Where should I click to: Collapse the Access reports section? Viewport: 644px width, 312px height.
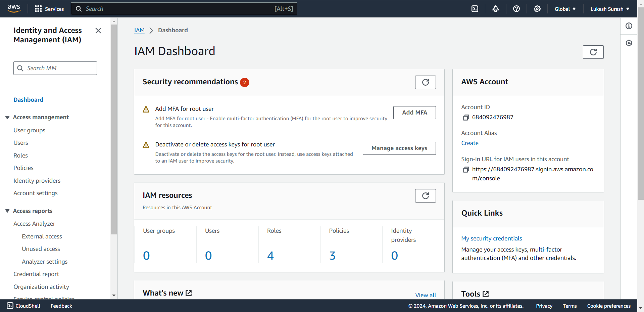[7, 211]
